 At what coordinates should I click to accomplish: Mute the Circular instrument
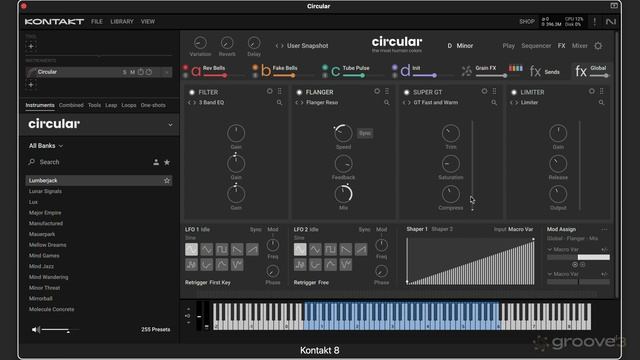coord(132,72)
